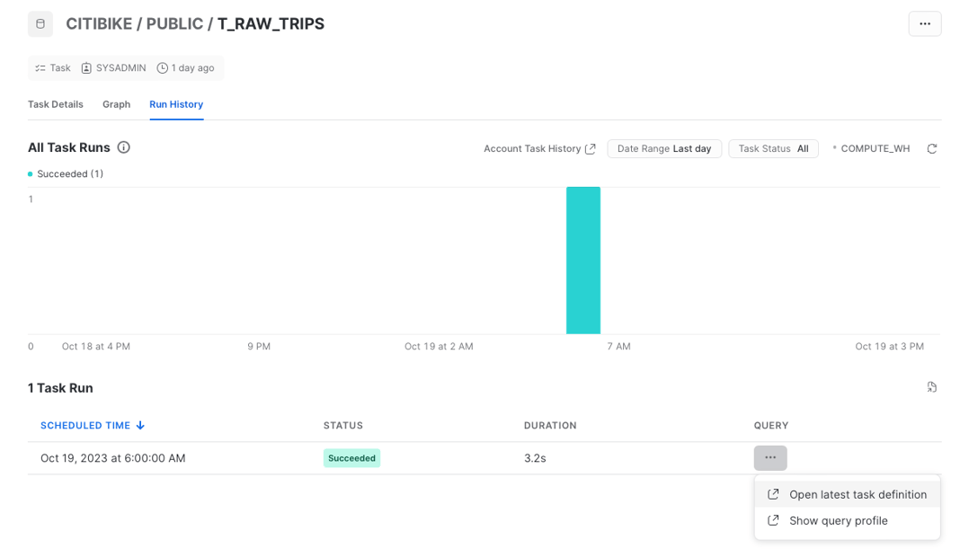Refresh the task run history
The width and height of the screenshot is (960, 557).
tap(932, 149)
